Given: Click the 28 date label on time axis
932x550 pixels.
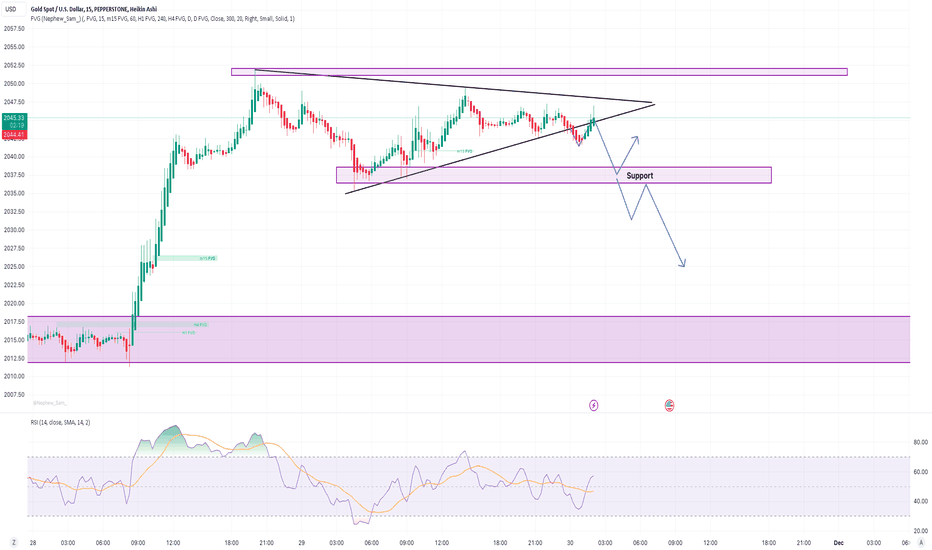Looking at the screenshot, I should [x=33, y=543].
